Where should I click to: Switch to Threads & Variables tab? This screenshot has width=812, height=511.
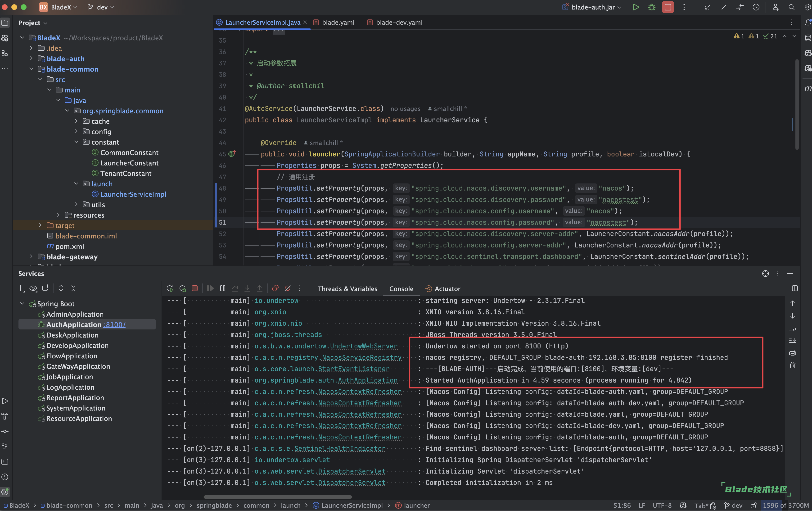pos(347,289)
